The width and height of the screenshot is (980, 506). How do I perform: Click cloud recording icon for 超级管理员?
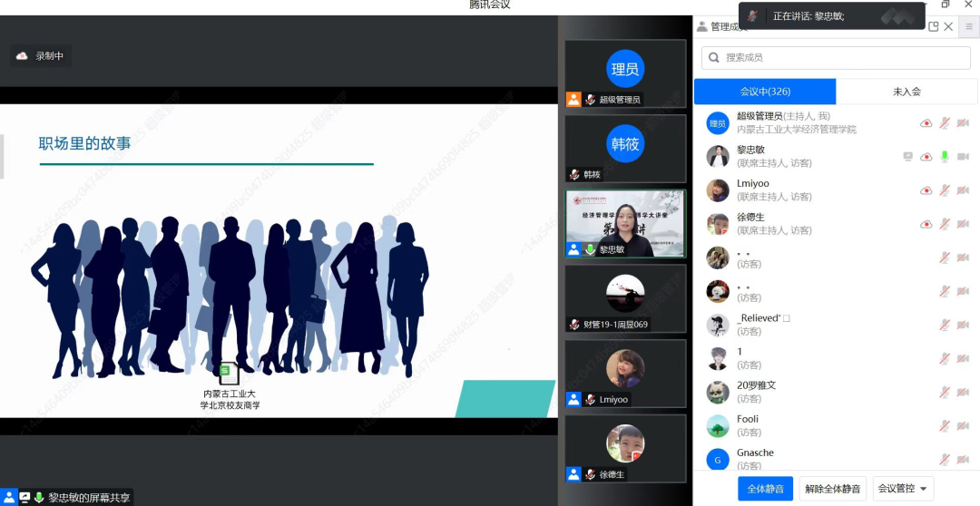pos(926,123)
